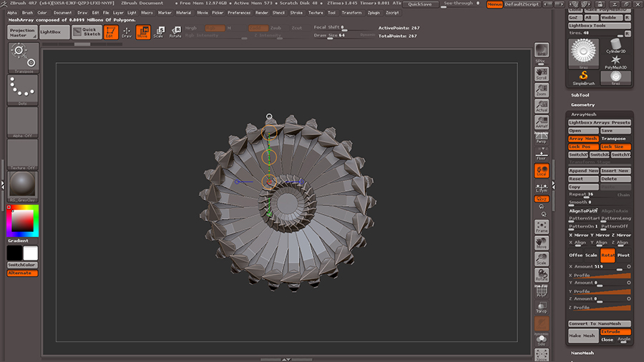Expand the SubTool palette section
The image size is (644, 362).
pos(580,95)
